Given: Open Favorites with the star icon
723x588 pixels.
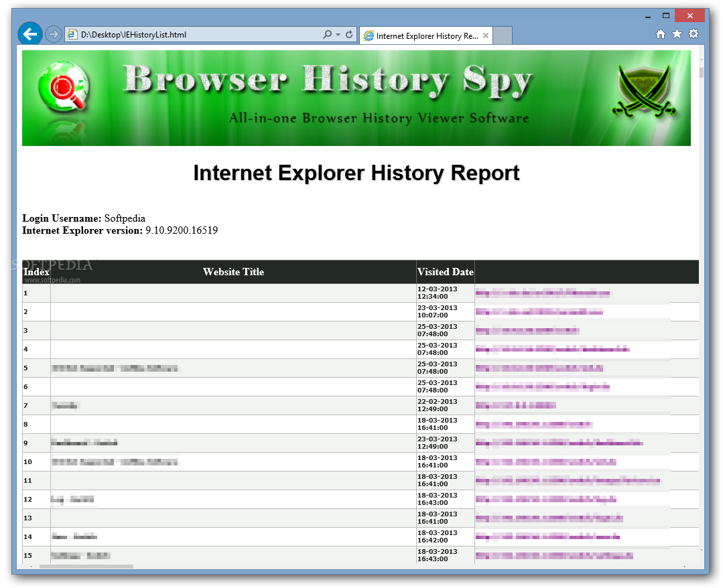Looking at the screenshot, I should 677,33.
